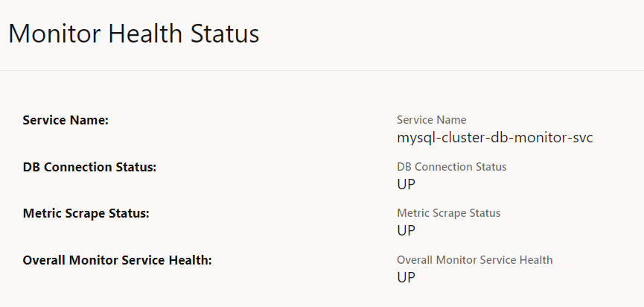Screen dimensions: 644x307
Task: Click the bold word Overall in the left label
Action: pyautogui.click(x=44, y=260)
